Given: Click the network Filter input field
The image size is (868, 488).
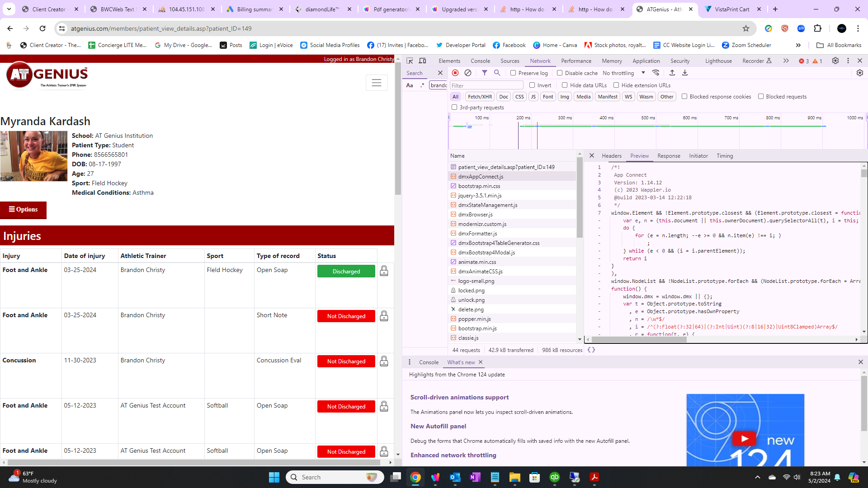Looking at the screenshot, I should click(486, 85).
